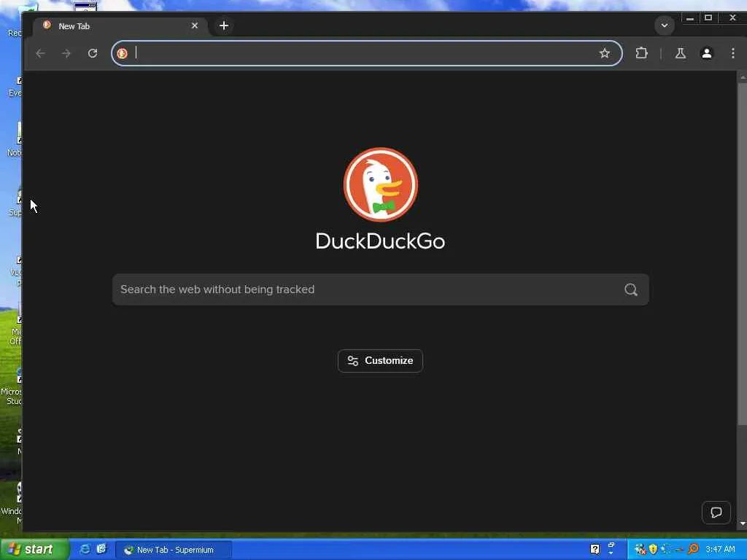
Task: Open the Extensions puzzle icon
Action: click(x=642, y=52)
